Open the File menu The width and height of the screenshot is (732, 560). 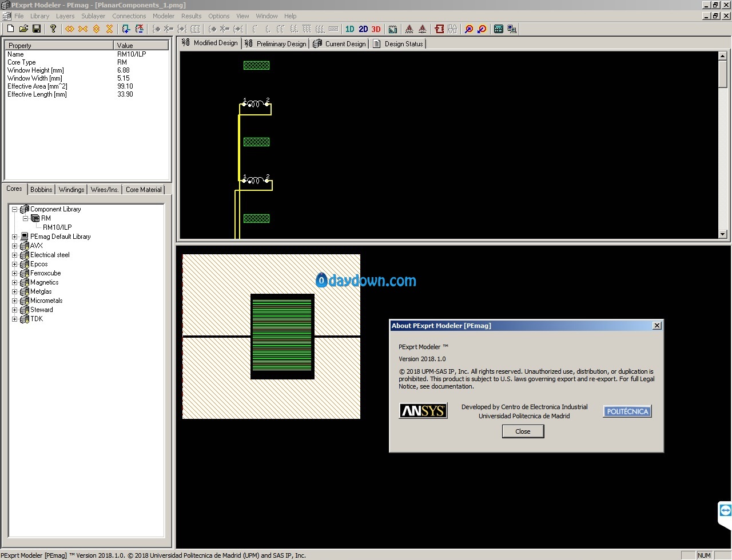(x=19, y=16)
